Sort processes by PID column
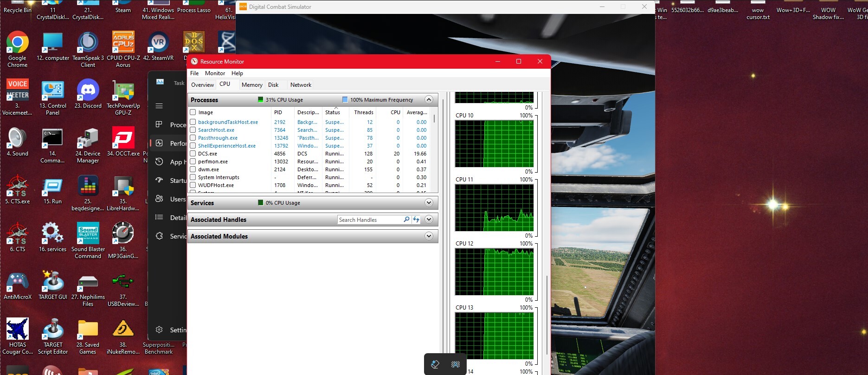This screenshot has height=375, width=868. pyautogui.click(x=283, y=112)
